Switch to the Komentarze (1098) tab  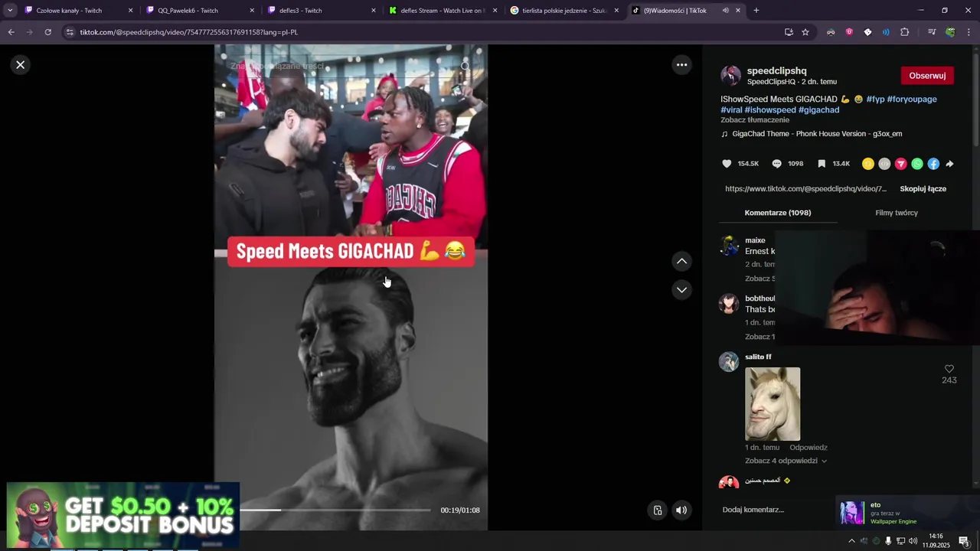[778, 213]
